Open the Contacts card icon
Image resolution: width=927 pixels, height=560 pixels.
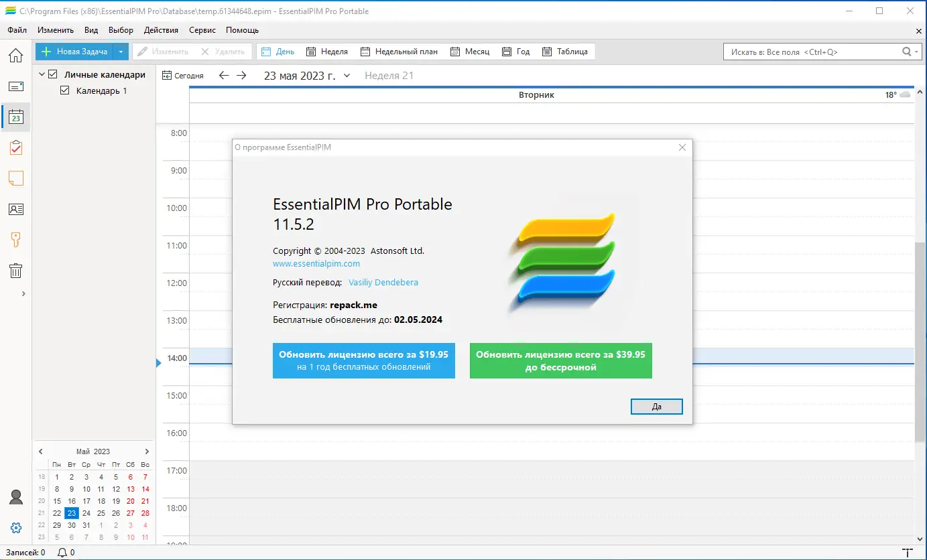pos(15,209)
